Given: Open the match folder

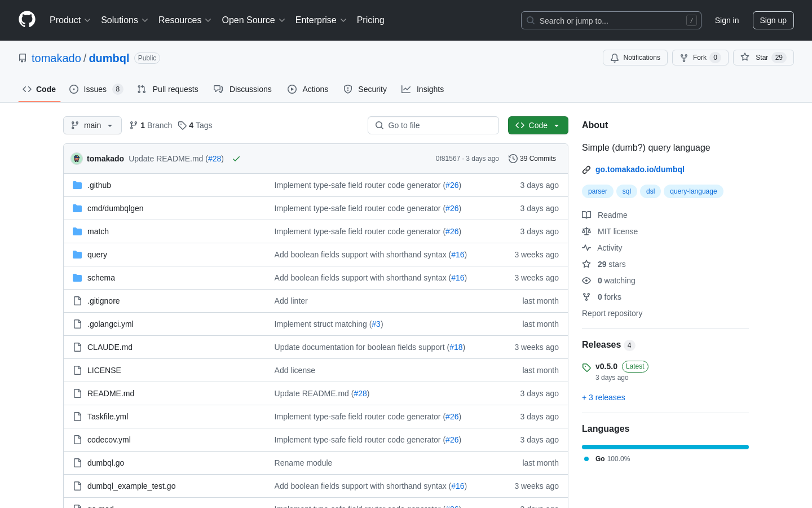Looking at the screenshot, I should (98, 231).
